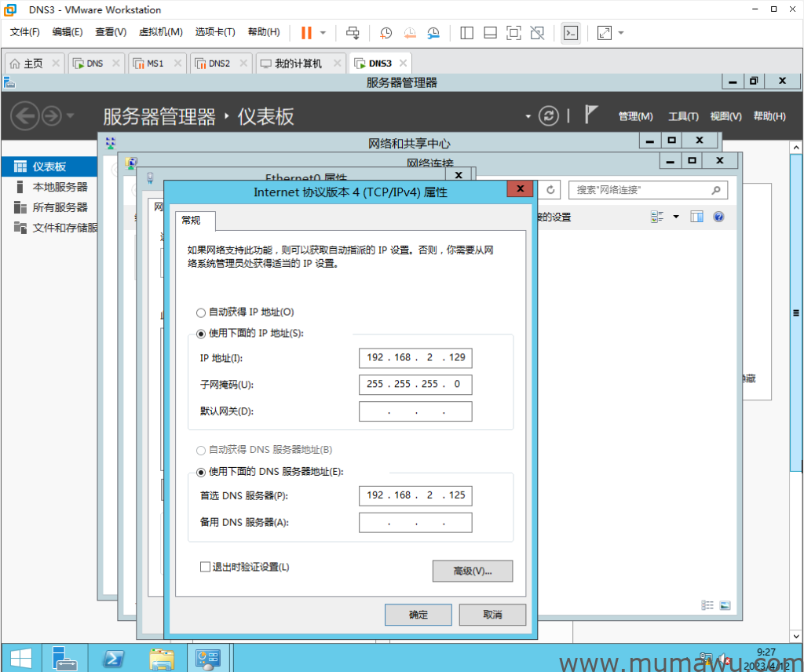Open the view options dropdown in 网络连接
Image resolution: width=804 pixels, height=672 pixels.
pyautogui.click(x=676, y=217)
